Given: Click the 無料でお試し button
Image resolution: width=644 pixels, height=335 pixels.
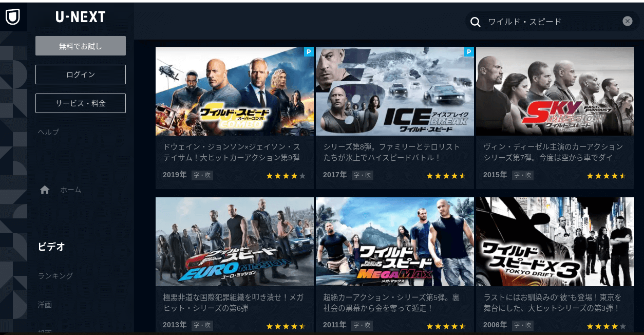Looking at the screenshot, I should (81, 46).
